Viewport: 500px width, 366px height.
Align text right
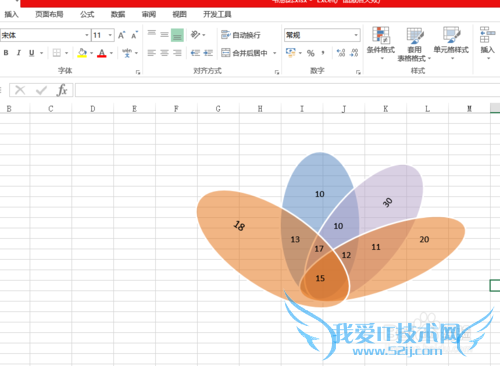click(x=177, y=53)
